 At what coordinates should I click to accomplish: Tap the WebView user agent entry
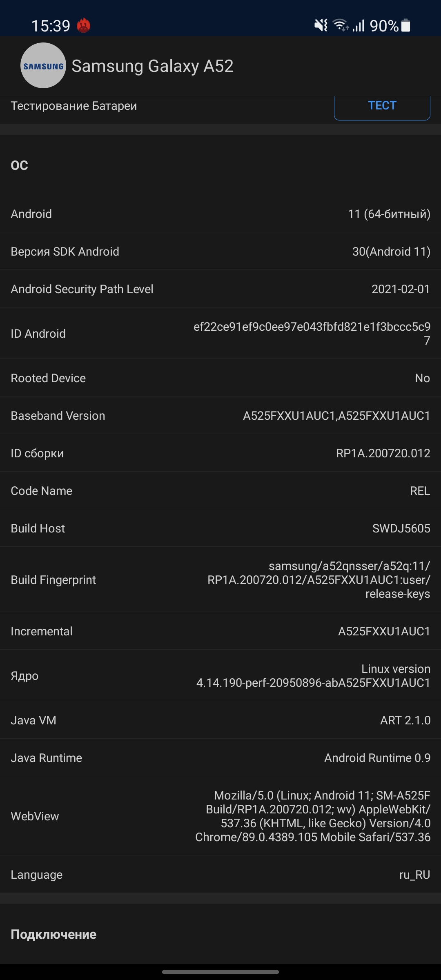220,816
